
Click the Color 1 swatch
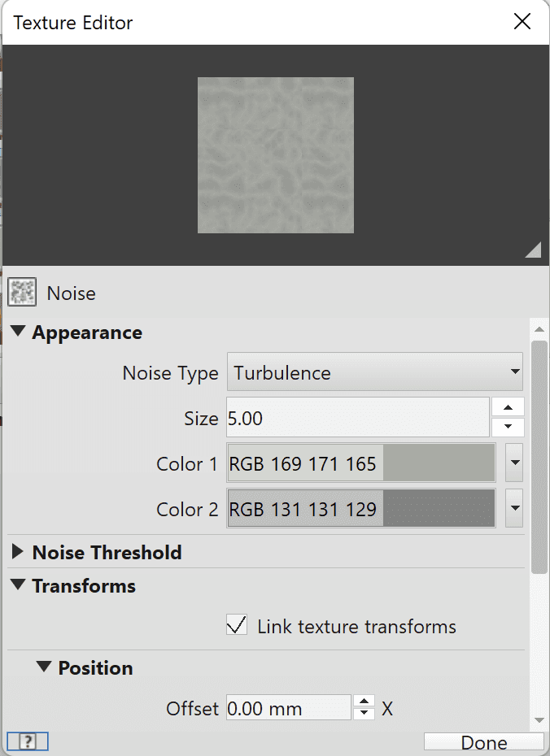361,463
